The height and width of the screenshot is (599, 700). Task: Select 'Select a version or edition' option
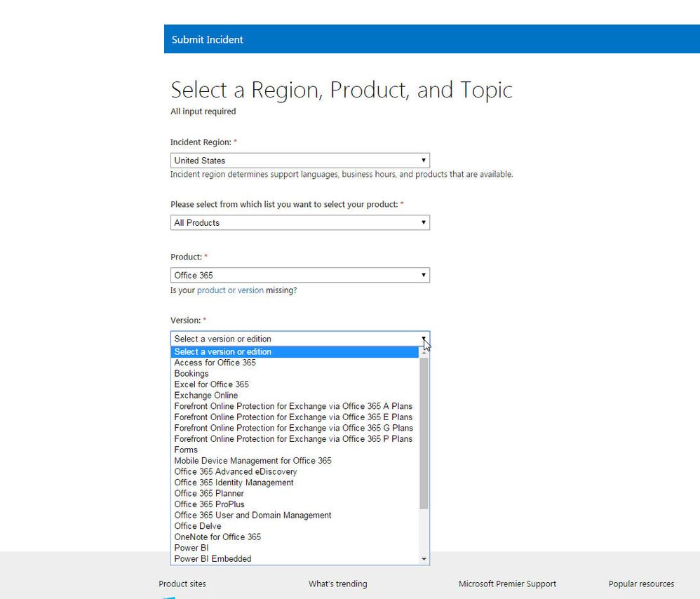click(x=295, y=351)
